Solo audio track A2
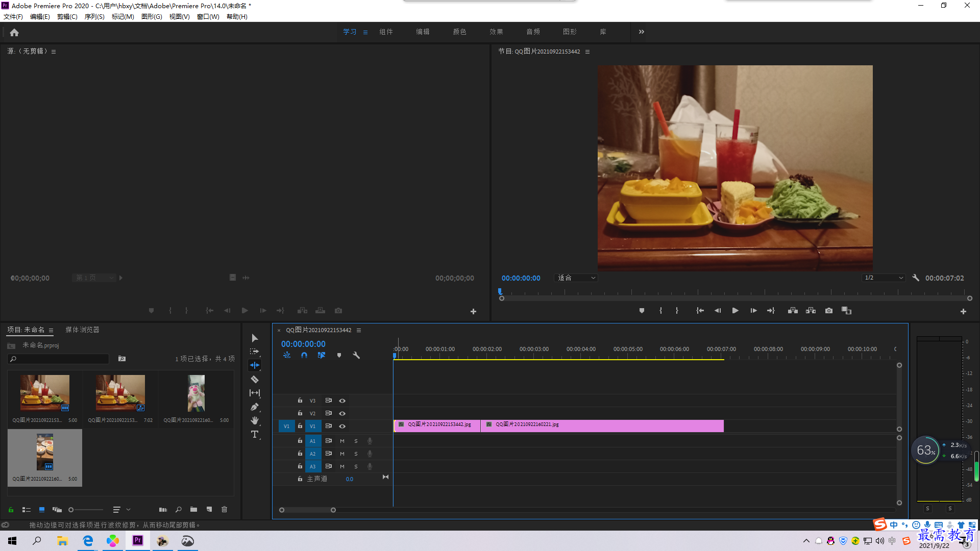Viewport: 980px width, 551px height. [x=356, y=454]
